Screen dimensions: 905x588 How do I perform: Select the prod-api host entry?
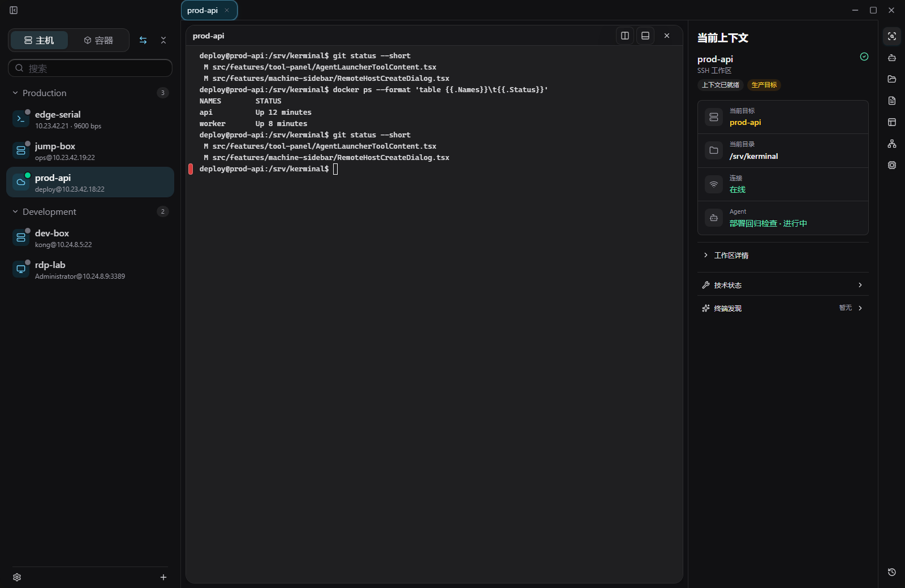[90, 182]
